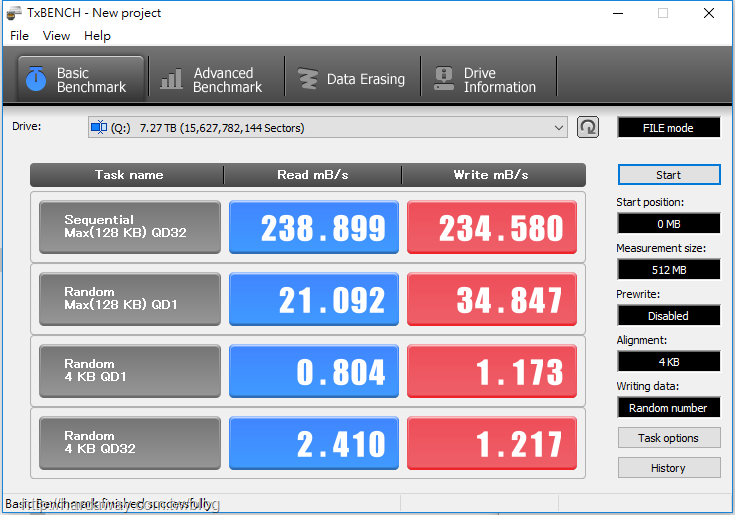
Task: Click Random Max(128 KB) QD1 task button
Action: 130,299
